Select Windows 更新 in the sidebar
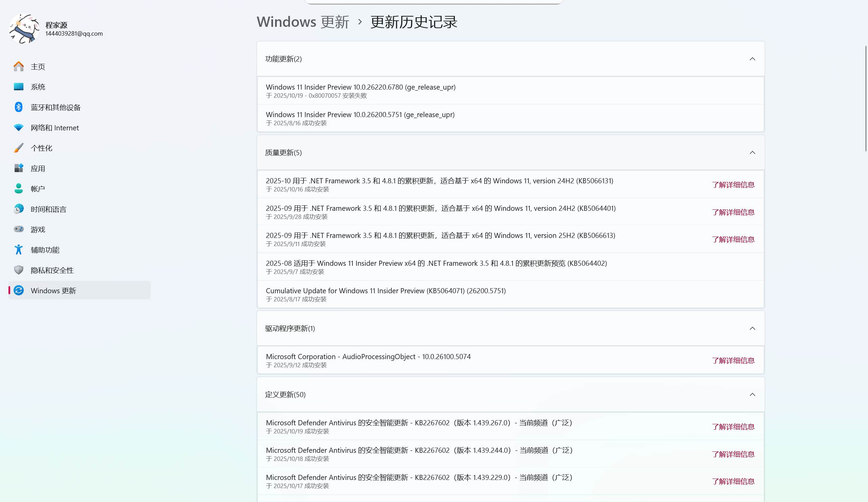The width and height of the screenshot is (868, 502). pos(53,291)
